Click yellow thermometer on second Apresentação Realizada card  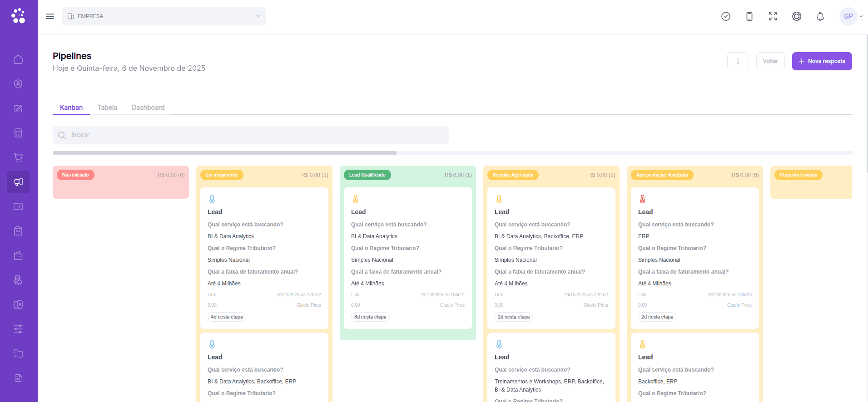[x=643, y=344]
